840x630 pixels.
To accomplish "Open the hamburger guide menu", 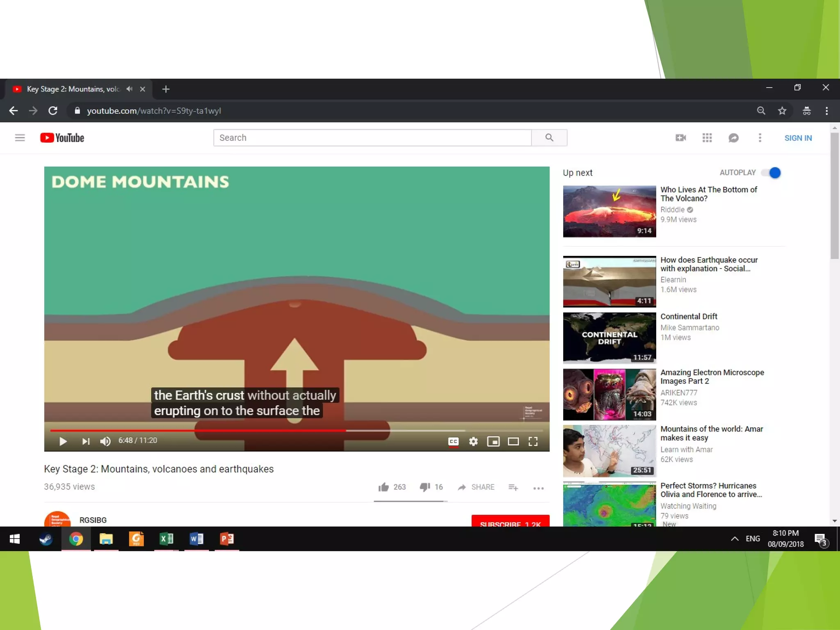I will coord(20,138).
